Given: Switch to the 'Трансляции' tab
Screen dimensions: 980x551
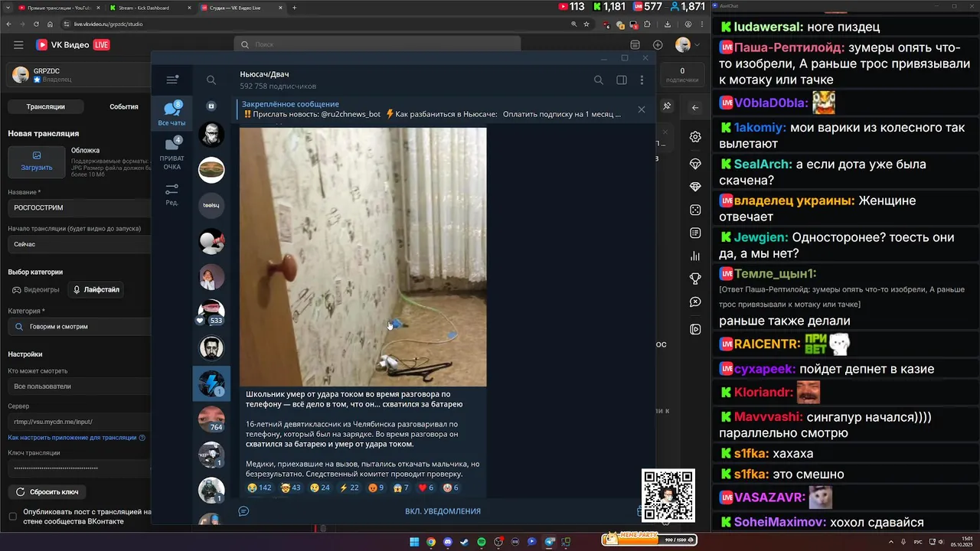Looking at the screenshot, I should [x=46, y=106].
